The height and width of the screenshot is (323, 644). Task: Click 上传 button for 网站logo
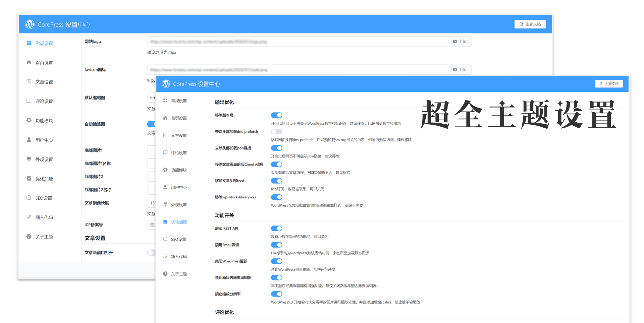[460, 41]
